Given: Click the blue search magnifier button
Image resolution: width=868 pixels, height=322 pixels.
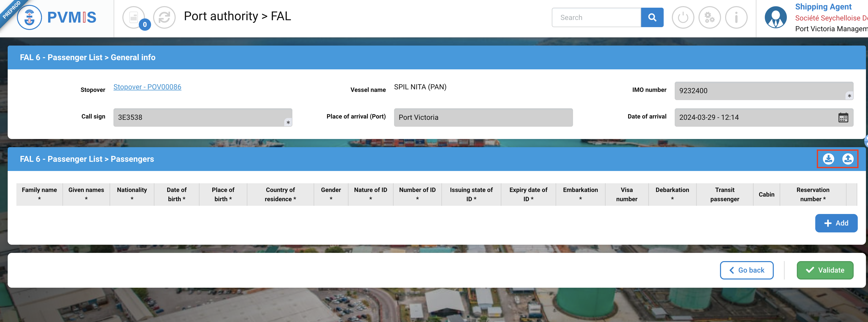Looking at the screenshot, I should (x=652, y=17).
